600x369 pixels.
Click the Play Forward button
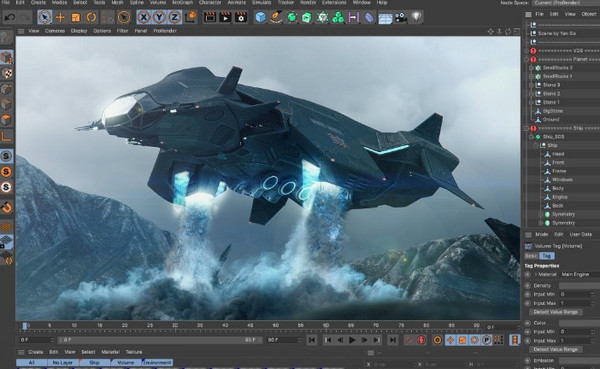(352, 340)
